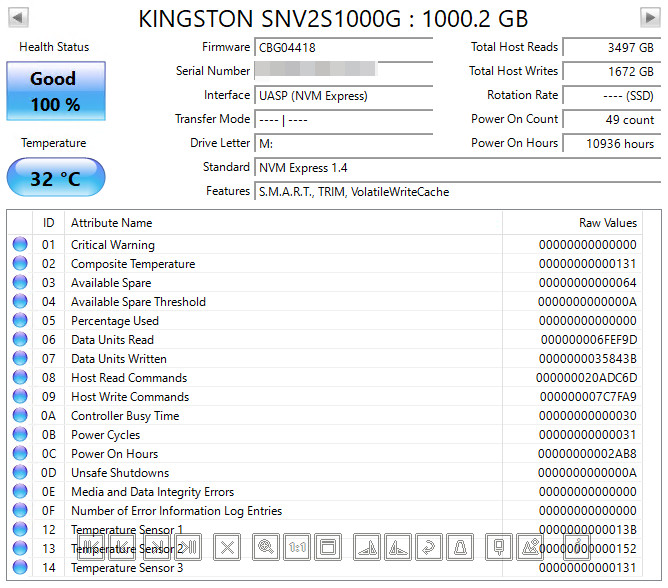Click the Attribute Name column header
The width and height of the screenshot is (668, 588).
click(x=283, y=223)
